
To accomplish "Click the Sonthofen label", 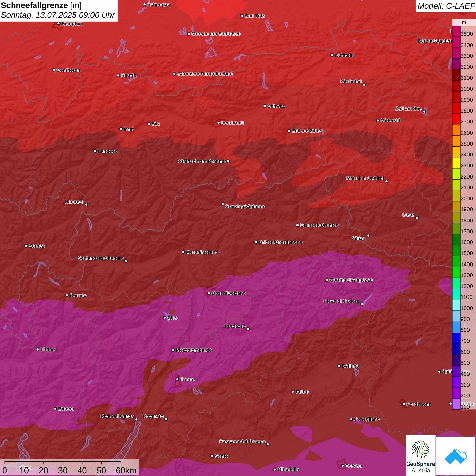I will pyautogui.click(x=68, y=70).
